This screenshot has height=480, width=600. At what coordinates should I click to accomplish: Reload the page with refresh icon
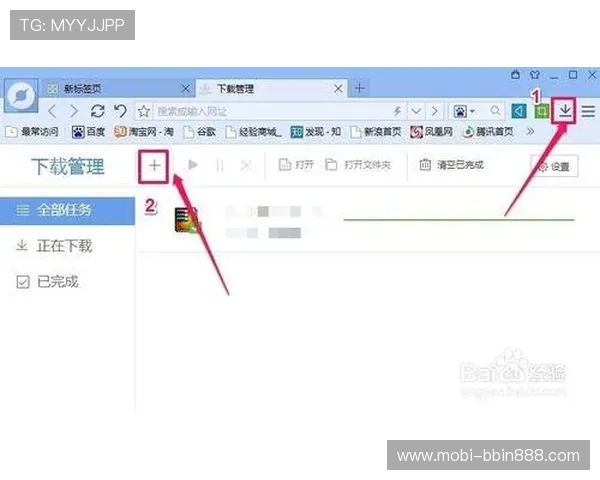click(x=98, y=111)
